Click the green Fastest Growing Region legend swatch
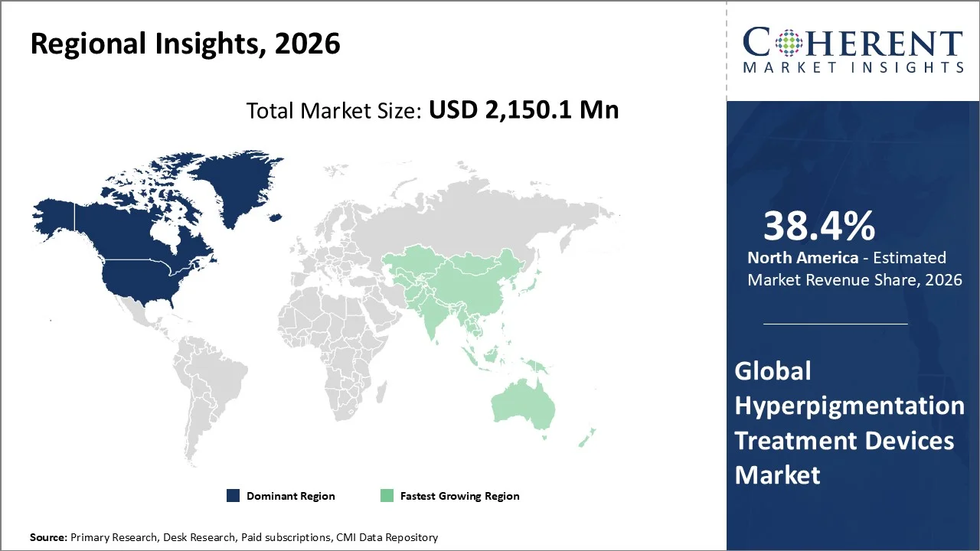 click(387, 496)
